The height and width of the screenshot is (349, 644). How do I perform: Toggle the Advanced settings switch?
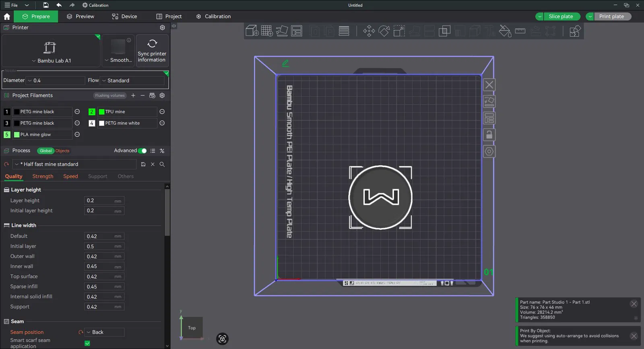pyautogui.click(x=142, y=151)
